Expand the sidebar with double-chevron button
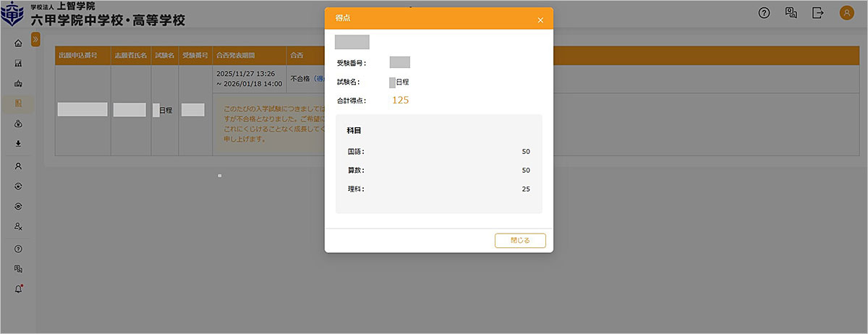Viewport: 868px width, 334px height. click(x=36, y=39)
